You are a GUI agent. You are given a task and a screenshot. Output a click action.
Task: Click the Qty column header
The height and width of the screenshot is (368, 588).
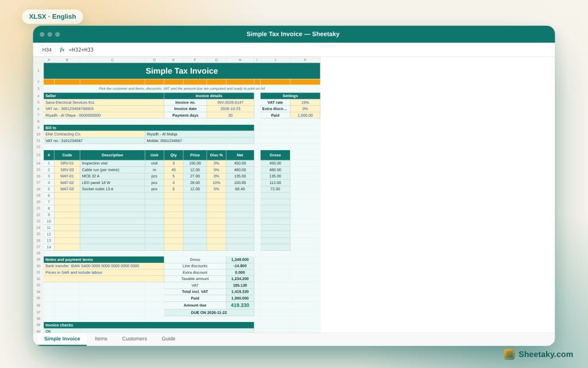coord(173,155)
